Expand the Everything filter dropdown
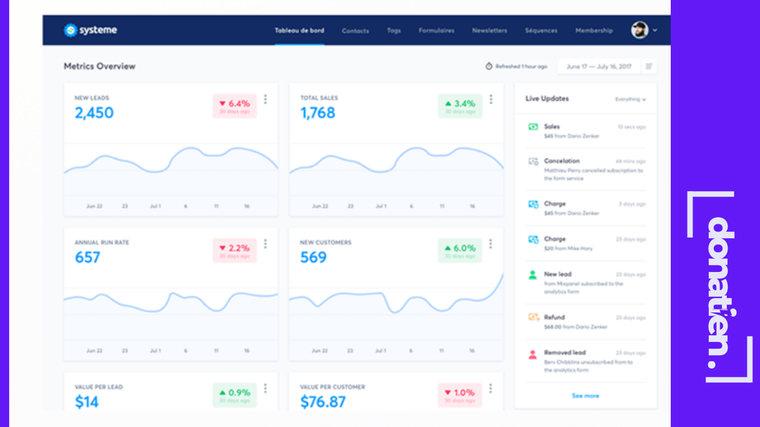This screenshot has height=427, width=760. pos(630,99)
